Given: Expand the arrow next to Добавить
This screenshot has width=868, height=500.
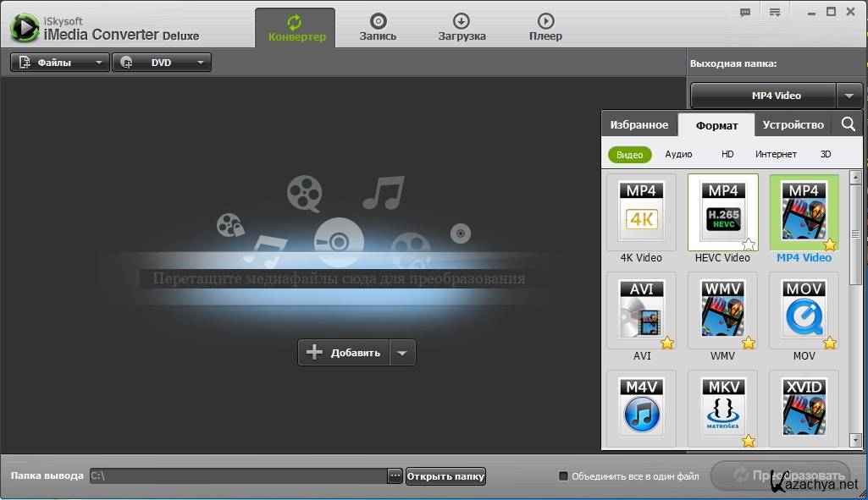Looking at the screenshot, I should coord(402,353).
